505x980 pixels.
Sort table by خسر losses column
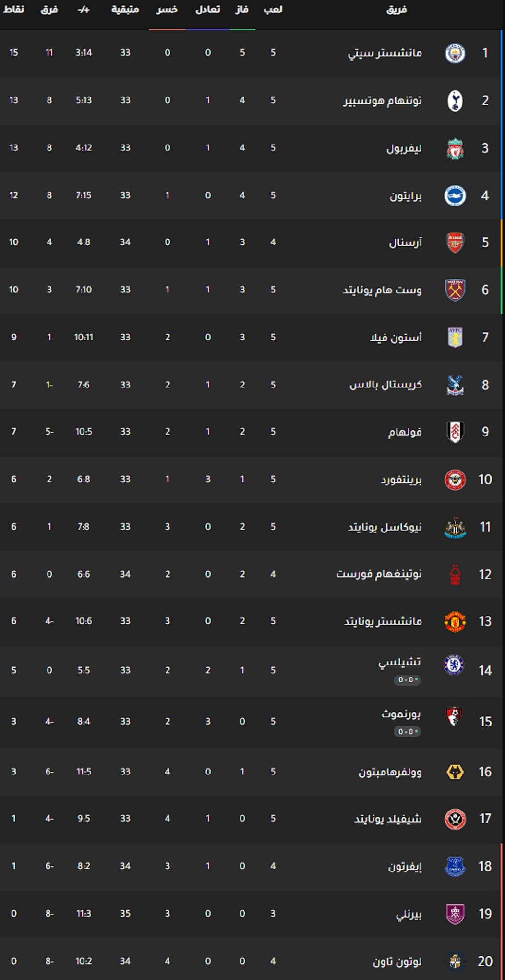pos(167,10)
